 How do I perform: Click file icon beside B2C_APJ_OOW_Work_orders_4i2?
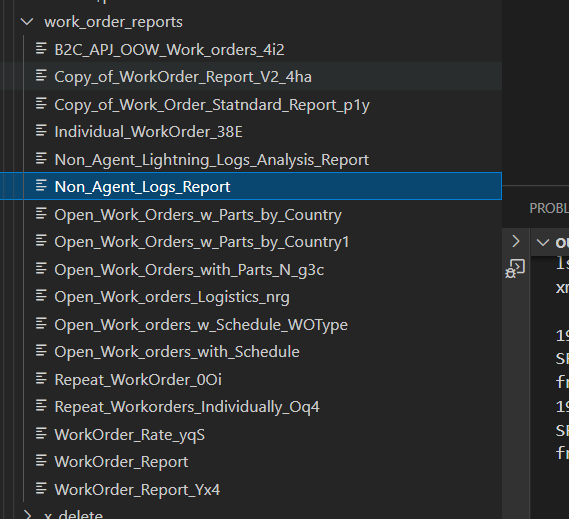[41, 49]
